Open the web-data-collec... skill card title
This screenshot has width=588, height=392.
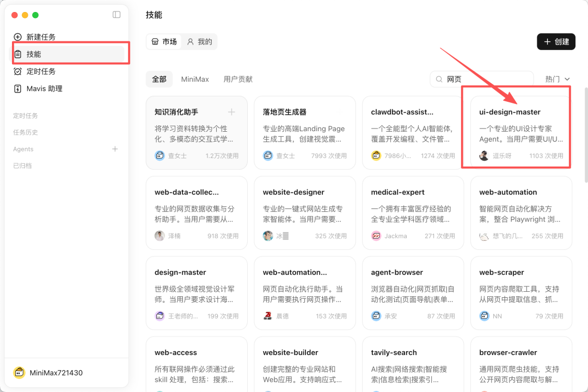(x=186, y=192)
